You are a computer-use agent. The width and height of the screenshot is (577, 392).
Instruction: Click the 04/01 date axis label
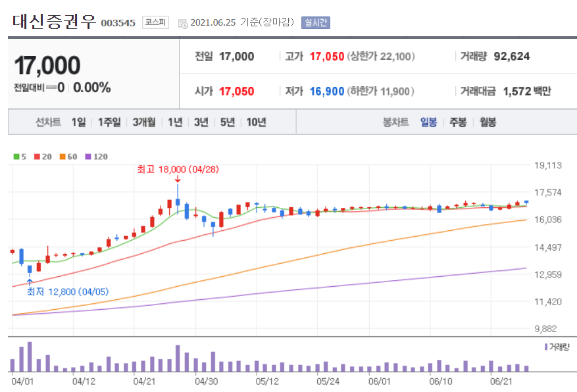tap(22, 381)
